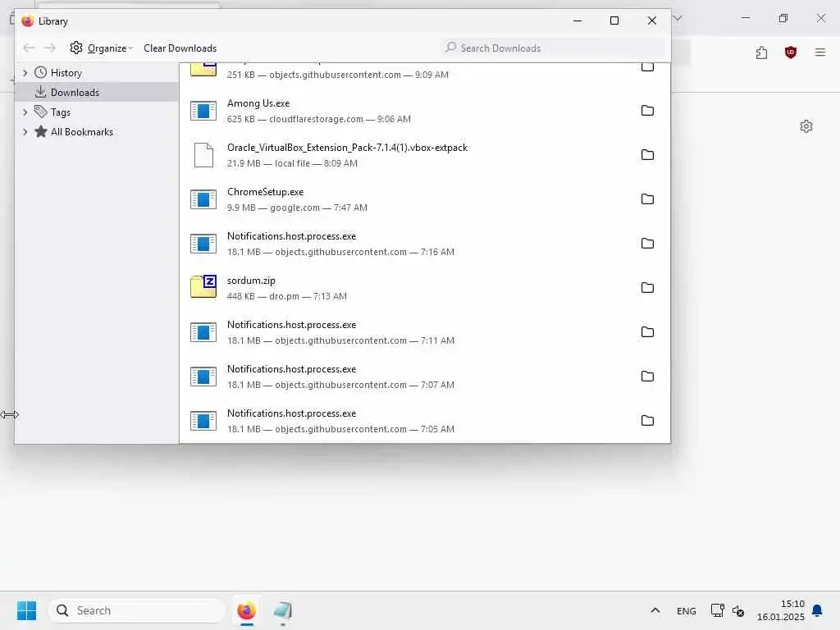
Task: Open folder for Notifications.host.process.exe 7:16 AM
Action: (x=647, y=243)
